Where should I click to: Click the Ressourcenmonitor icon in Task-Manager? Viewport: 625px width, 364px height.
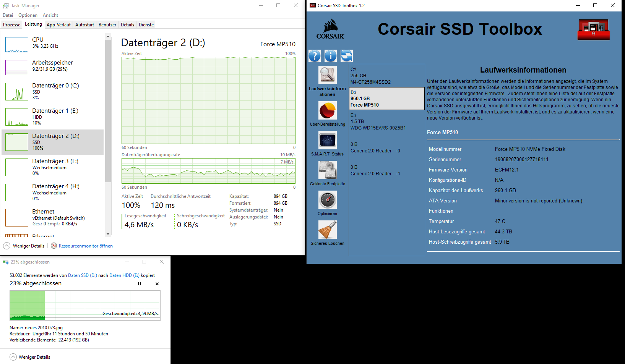[54, 246]
